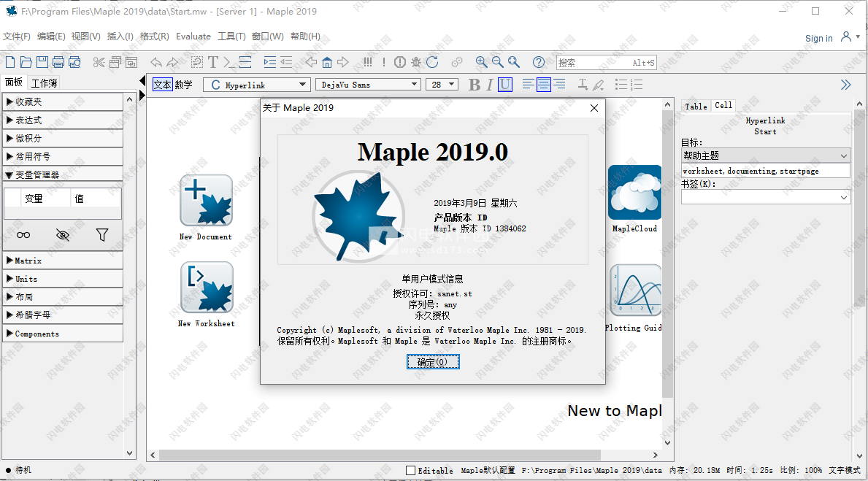This screenshot has height=481, width=868.
Task: Toggle bold formatting
Action: click(474, 85)
